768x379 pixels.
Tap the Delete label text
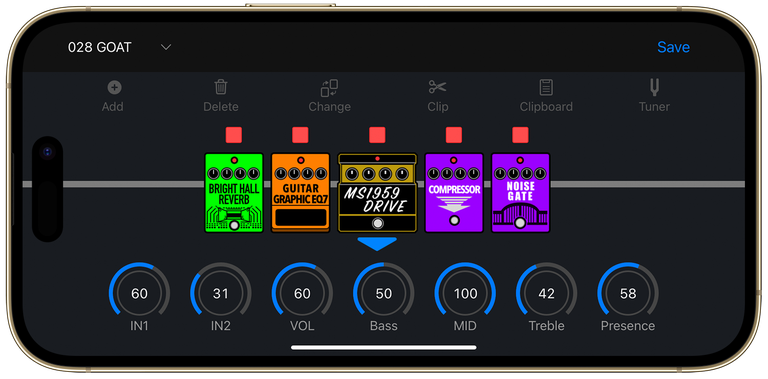point(221,107)
